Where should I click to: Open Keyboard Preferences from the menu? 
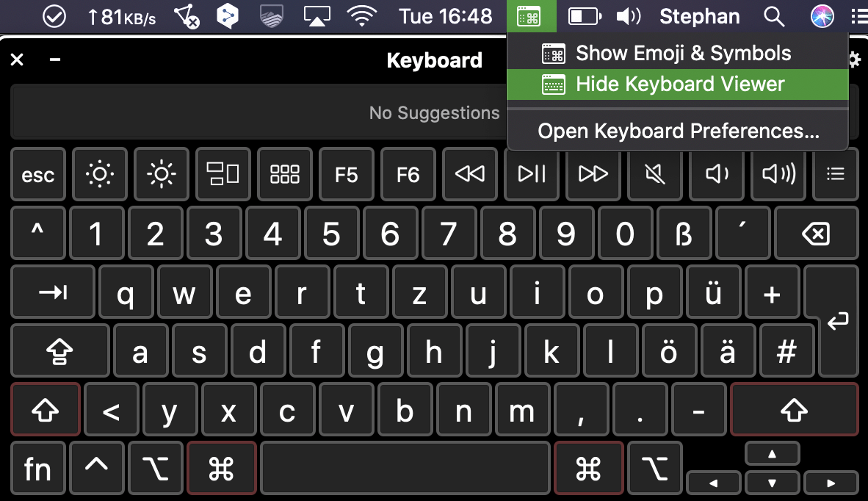[x=677, y=131]
